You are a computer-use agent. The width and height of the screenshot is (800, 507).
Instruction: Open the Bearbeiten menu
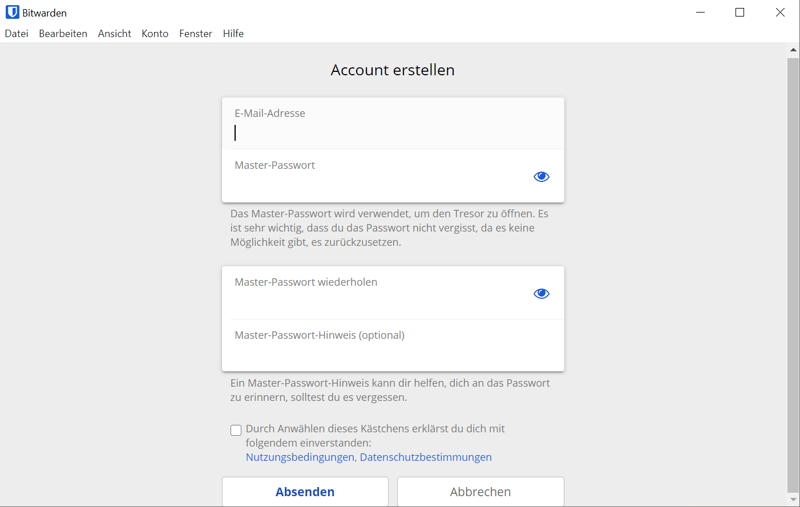[x=63, y=34]
